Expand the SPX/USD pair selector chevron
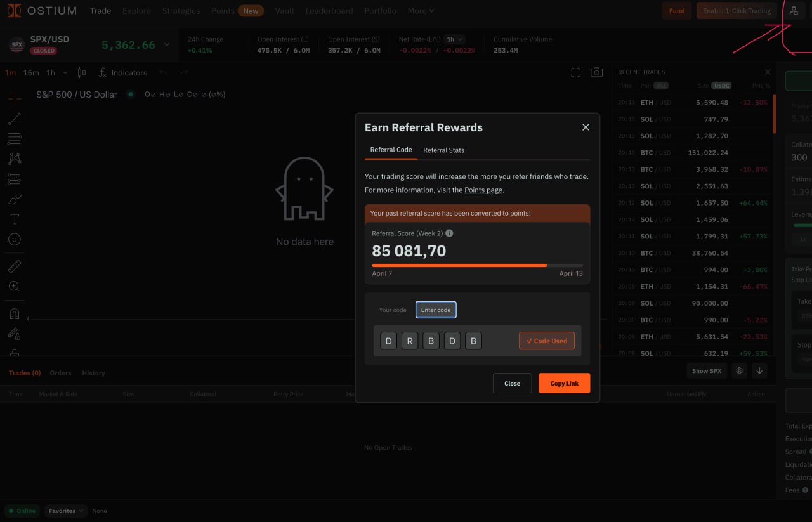 tap(167, 45)
